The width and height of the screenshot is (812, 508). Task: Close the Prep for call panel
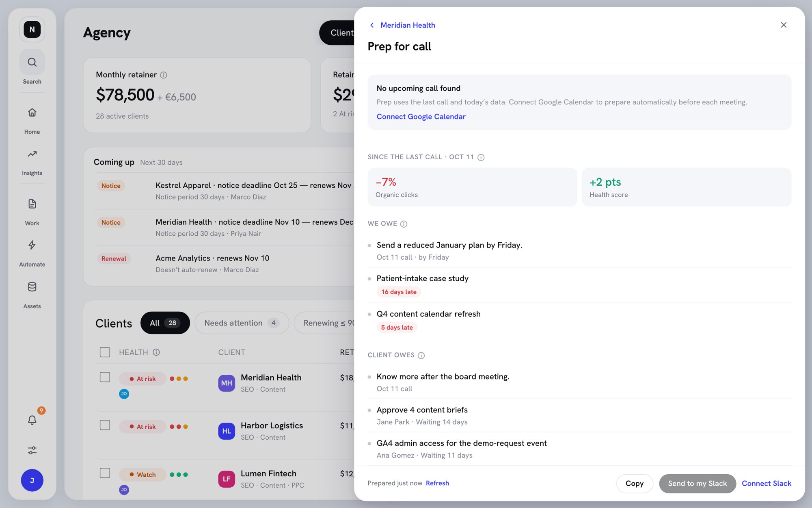784,25
